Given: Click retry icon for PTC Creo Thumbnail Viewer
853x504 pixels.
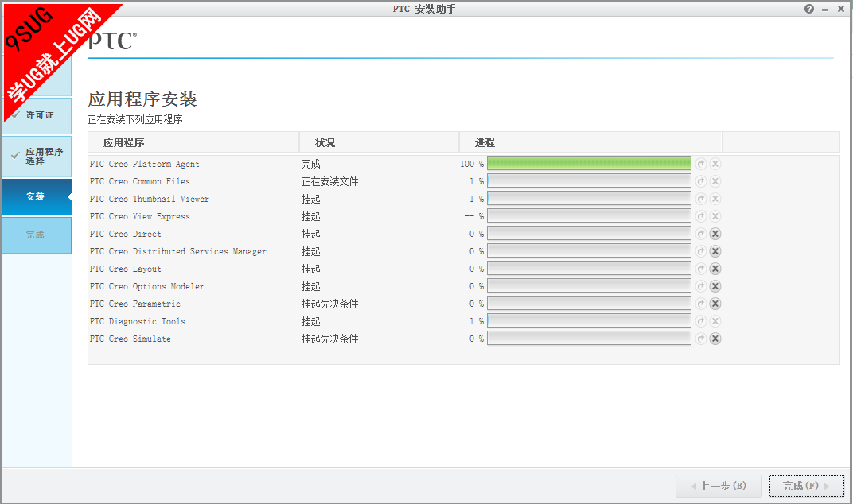Looking at the screenshot, I should click(x=701, y=199).
